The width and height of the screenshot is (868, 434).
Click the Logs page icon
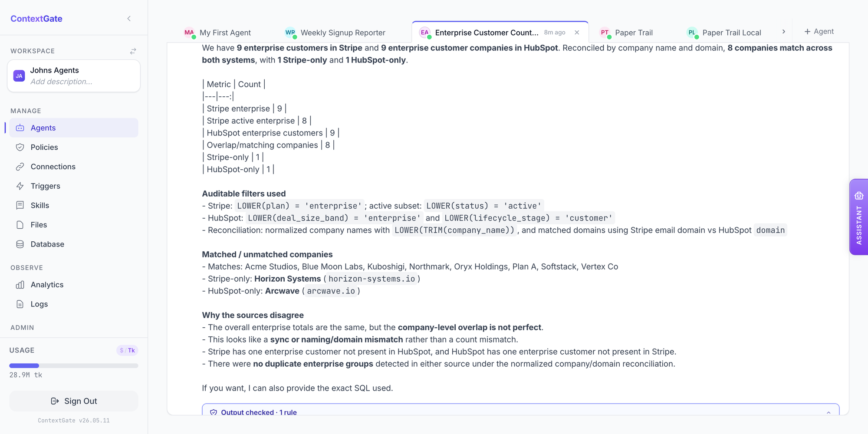20,304
